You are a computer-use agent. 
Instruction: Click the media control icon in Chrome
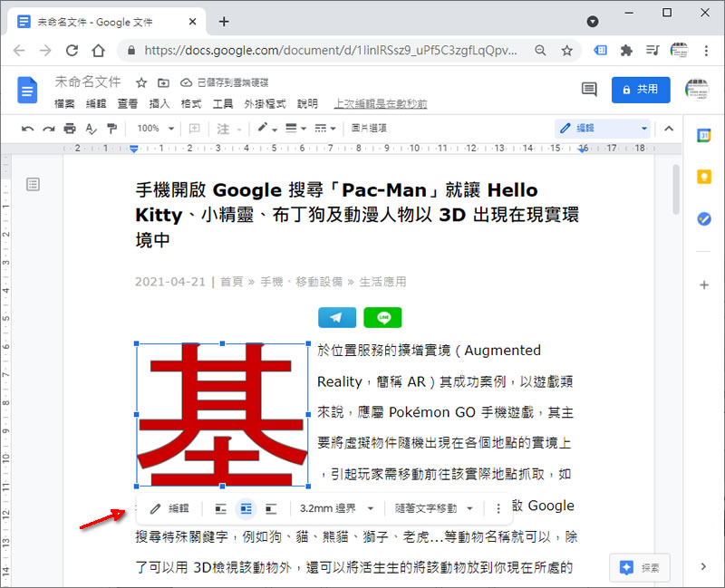coord(652,50)
